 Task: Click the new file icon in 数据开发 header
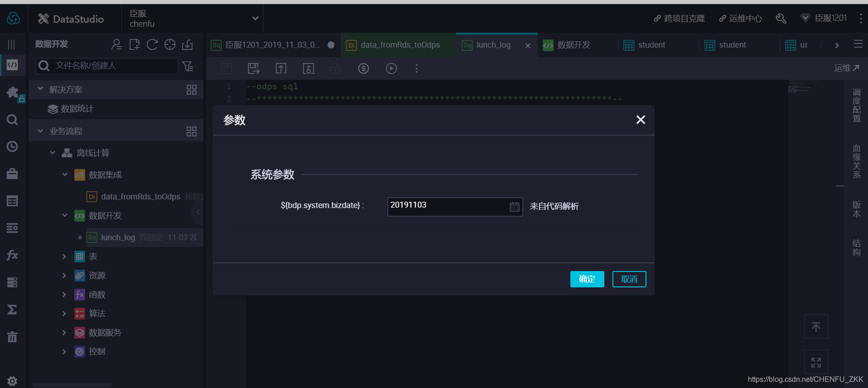click(134, 44)
